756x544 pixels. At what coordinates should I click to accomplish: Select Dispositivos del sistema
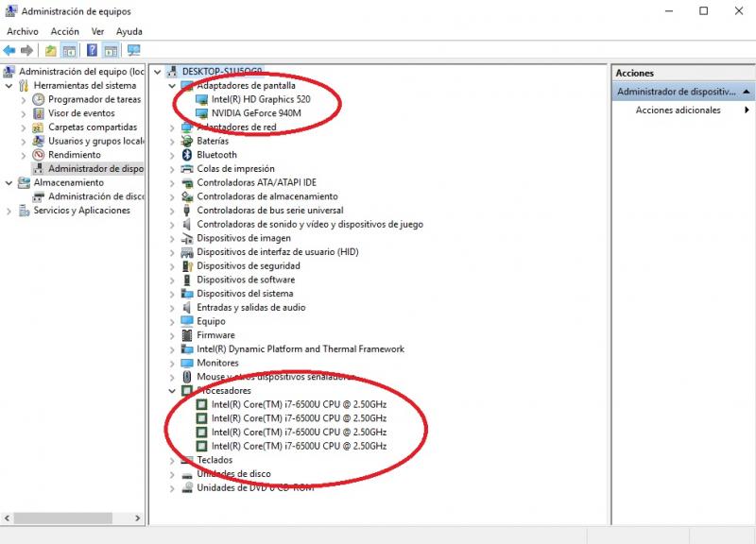coord(245,294)
